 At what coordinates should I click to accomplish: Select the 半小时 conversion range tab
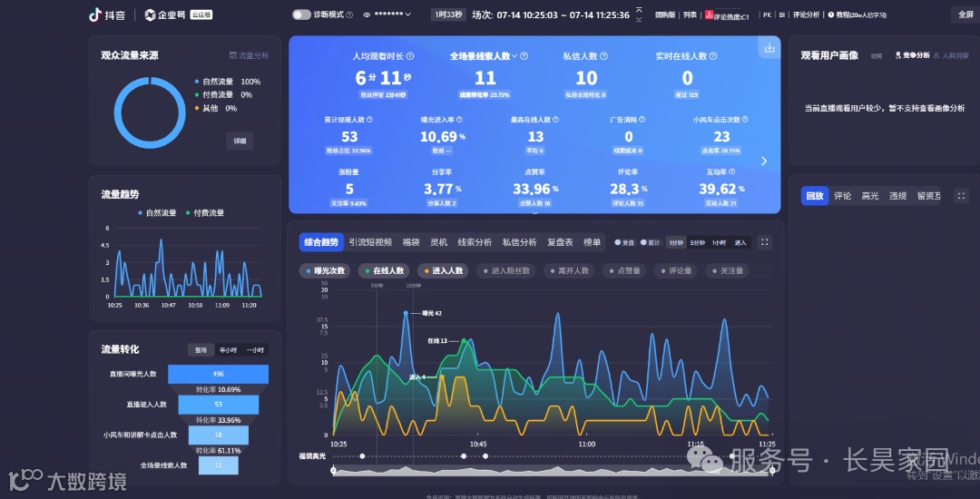click(x=228, y=350)
